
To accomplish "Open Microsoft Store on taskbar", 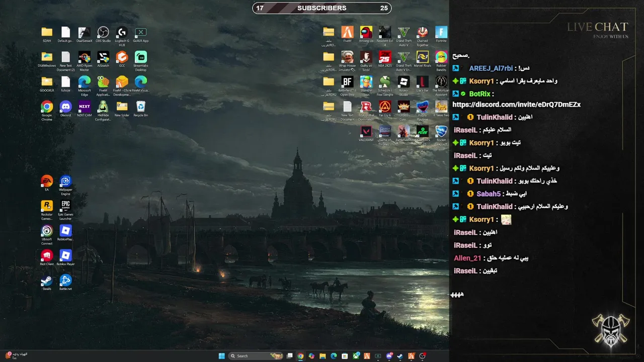I will 345,356.
